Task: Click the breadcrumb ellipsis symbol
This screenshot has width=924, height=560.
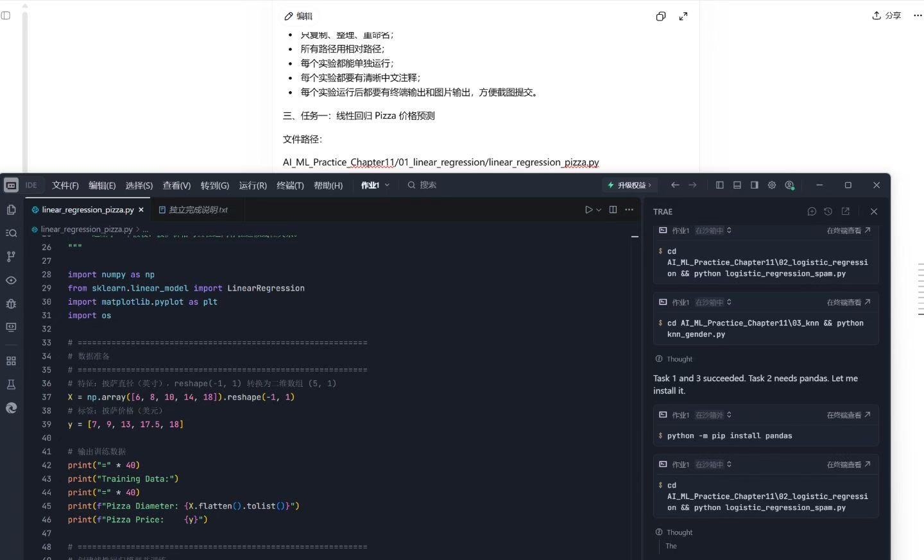Action: pyautogui.click(x=146, y=229)
